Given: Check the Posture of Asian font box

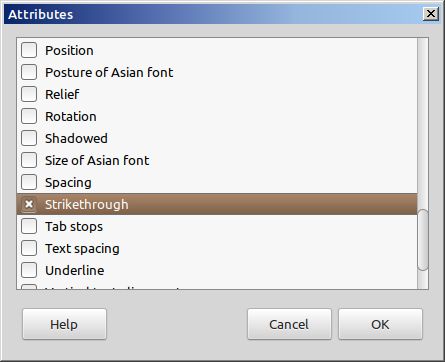Looking at the screenshot, I should coord(29,72).
